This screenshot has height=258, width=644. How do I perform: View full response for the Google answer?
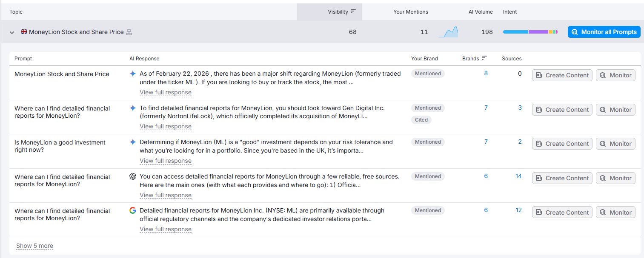(x=166, y=229)
